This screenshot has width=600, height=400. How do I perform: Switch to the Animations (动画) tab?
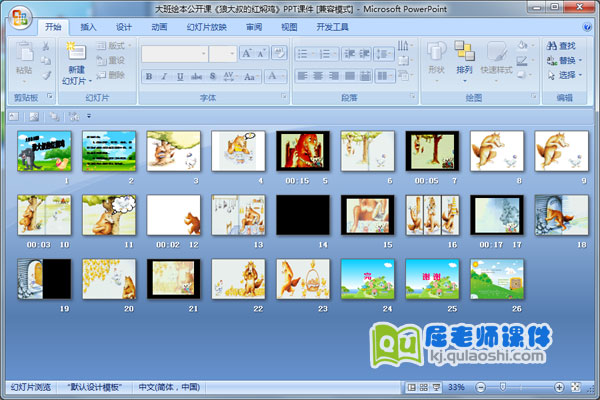pyautogui.click(x=158, y=27)
